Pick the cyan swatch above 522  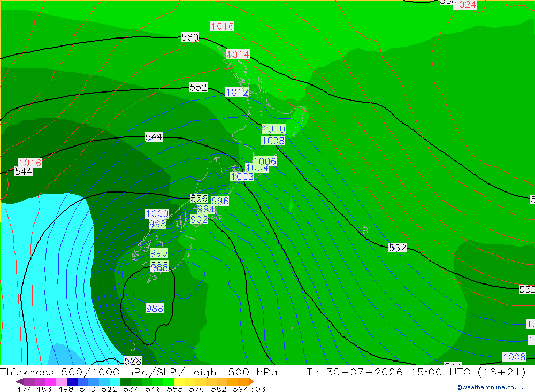pyautogui.click(x=115, y=381)
